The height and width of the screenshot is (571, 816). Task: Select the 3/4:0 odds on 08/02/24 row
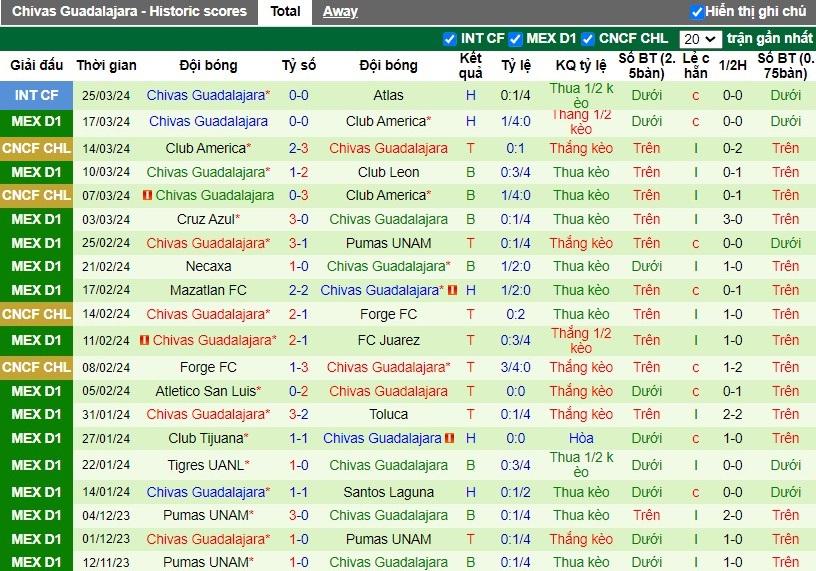point(515,367)
